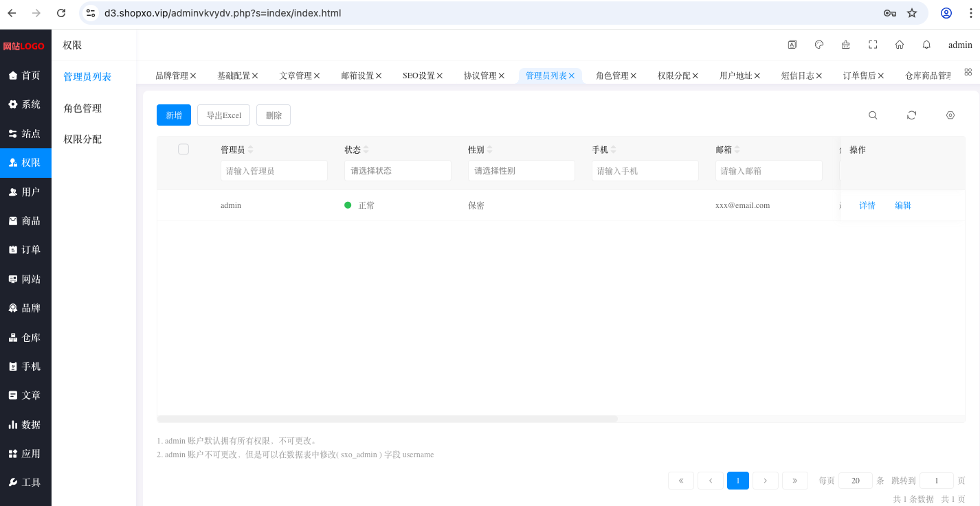This screenshot has height=506, width=980.
Task: Open the 请选择状态 status filter dropdown
Action: pyautogui.click(x=398, y=171)
